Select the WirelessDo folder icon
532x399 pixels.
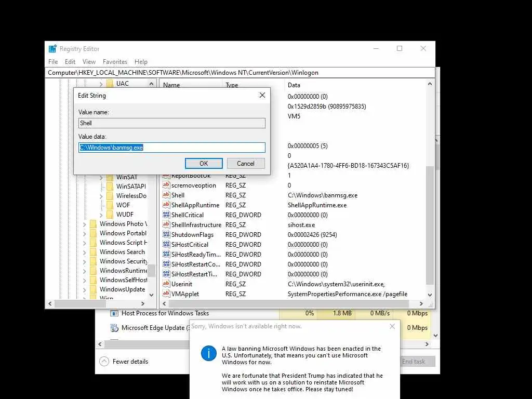point(110,196)
